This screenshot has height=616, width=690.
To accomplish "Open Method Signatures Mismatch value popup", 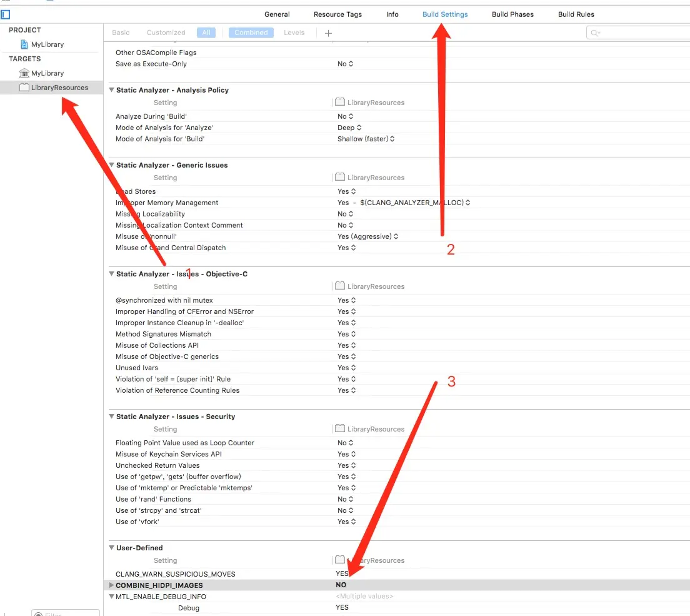I will point(346,334).
